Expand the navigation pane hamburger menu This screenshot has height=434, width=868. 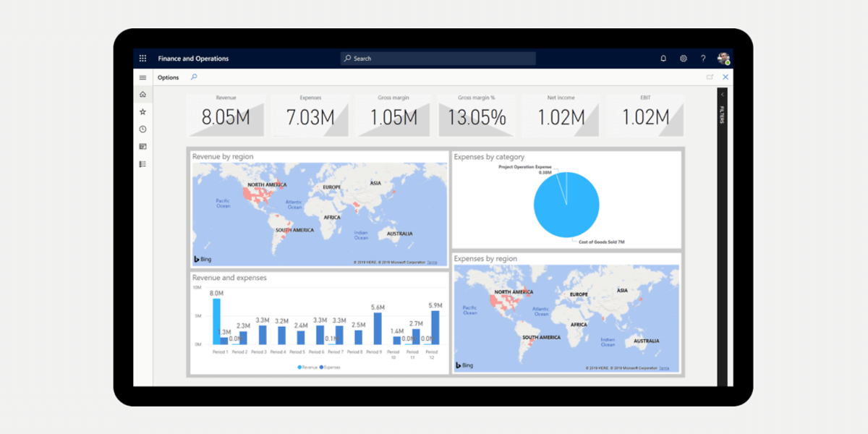click(x=142, y=77)
